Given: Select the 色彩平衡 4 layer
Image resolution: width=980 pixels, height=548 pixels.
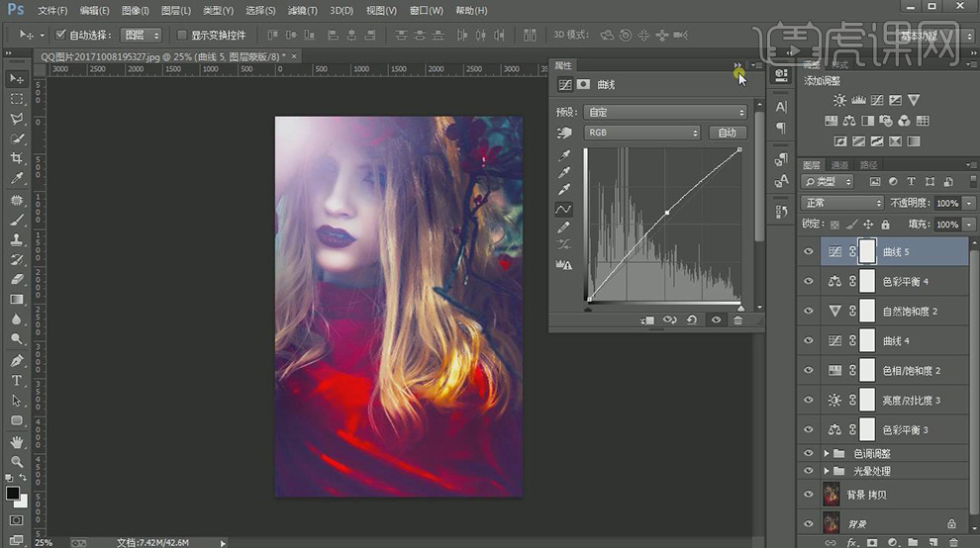Looking at the screenshot, I should (x=905, y=282).
